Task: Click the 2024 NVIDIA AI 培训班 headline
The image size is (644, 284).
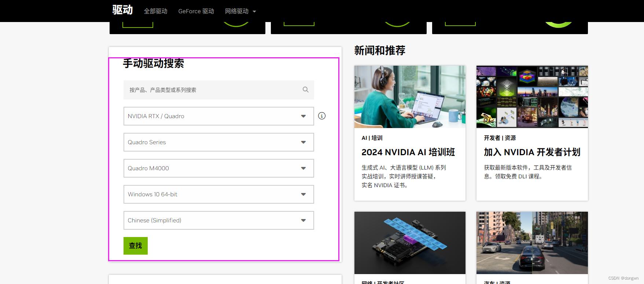Action: [408, 152]
